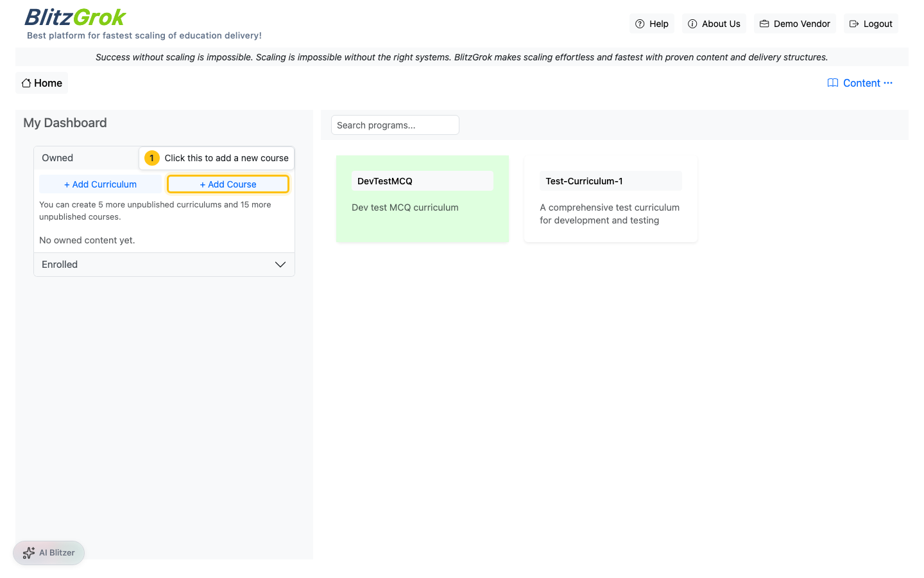Click the Search programs field

click(x=395, y=125)
